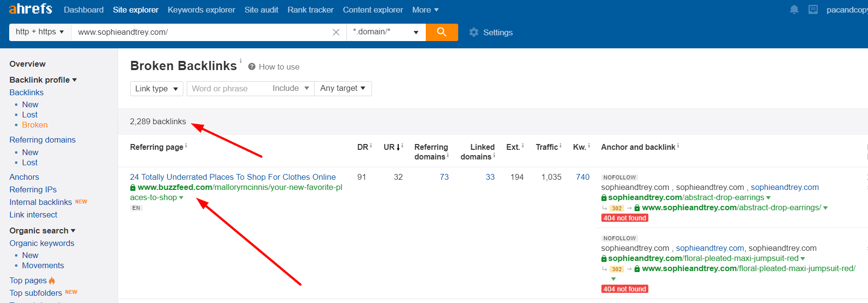Clear the URL with the X icon
Image resolution: width=868 pixels, height=303 pixels.
point(336,32)
